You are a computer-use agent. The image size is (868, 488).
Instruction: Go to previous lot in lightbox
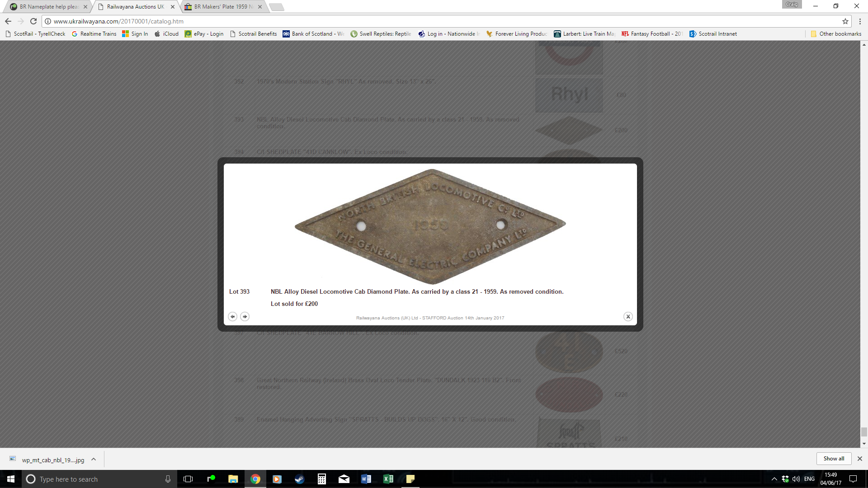click(x=232, y=317)
